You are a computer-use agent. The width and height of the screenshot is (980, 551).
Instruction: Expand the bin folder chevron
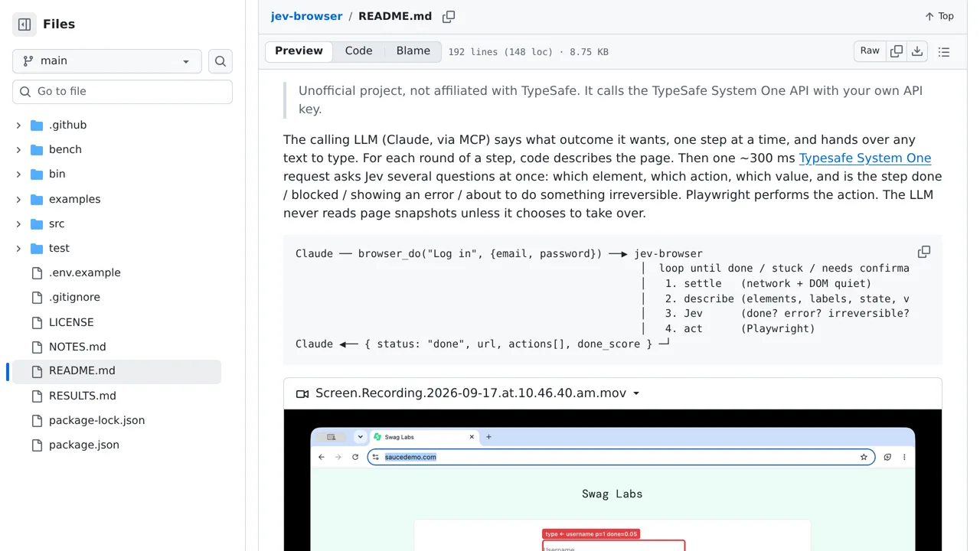(18, 174)
